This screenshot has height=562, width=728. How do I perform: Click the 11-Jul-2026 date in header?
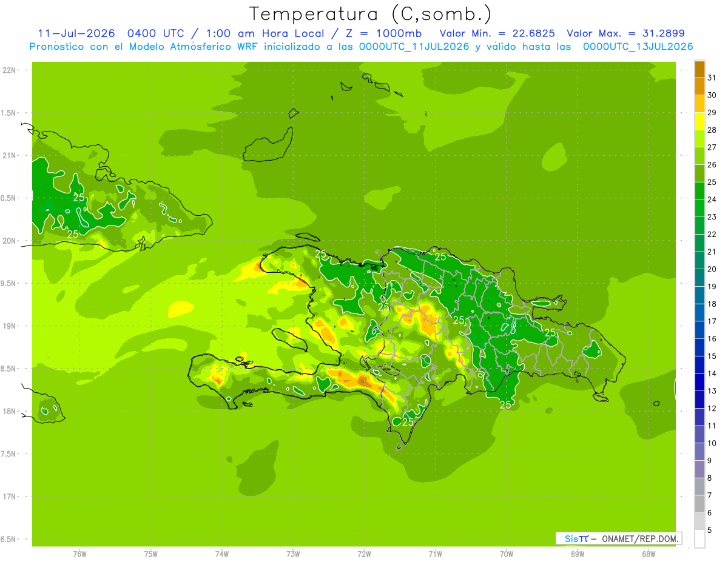76,33
